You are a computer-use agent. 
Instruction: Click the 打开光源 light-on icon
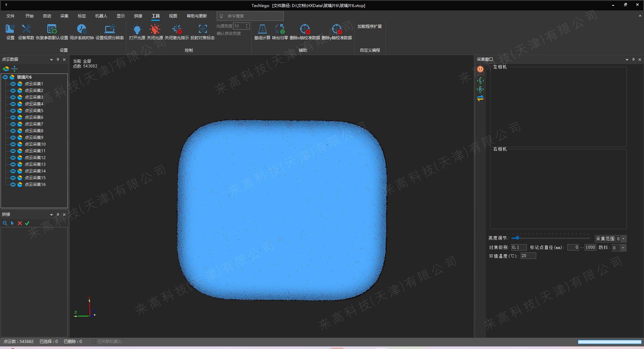(137, 30)
